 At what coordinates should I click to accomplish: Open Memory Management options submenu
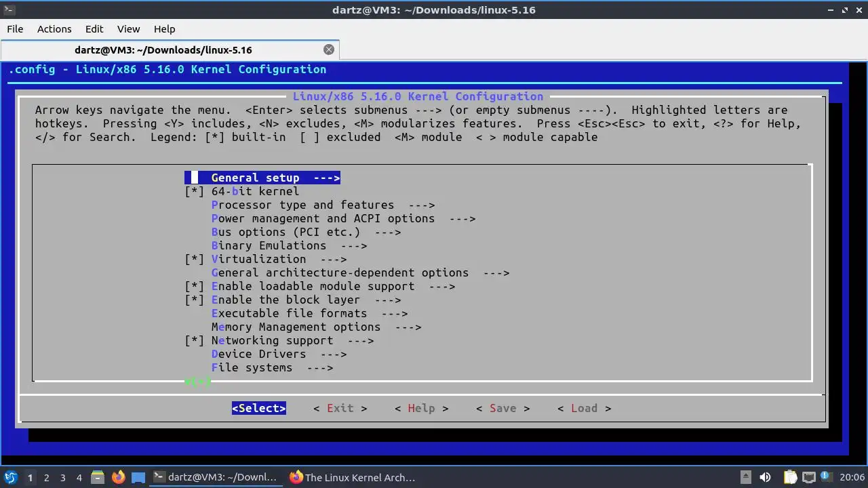pyautogui.click(x=316, y=327)
